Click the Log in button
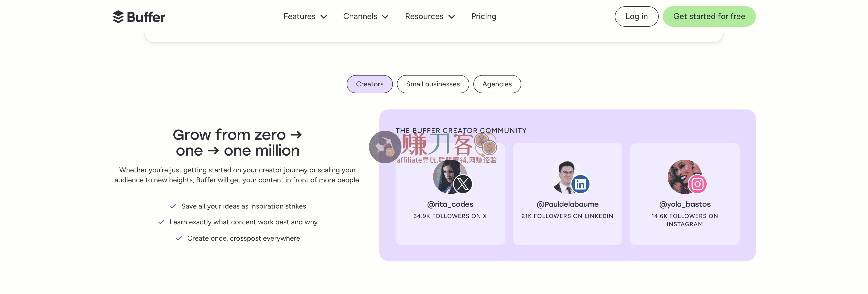Screen dimensions: 868x294 [636, 17]
